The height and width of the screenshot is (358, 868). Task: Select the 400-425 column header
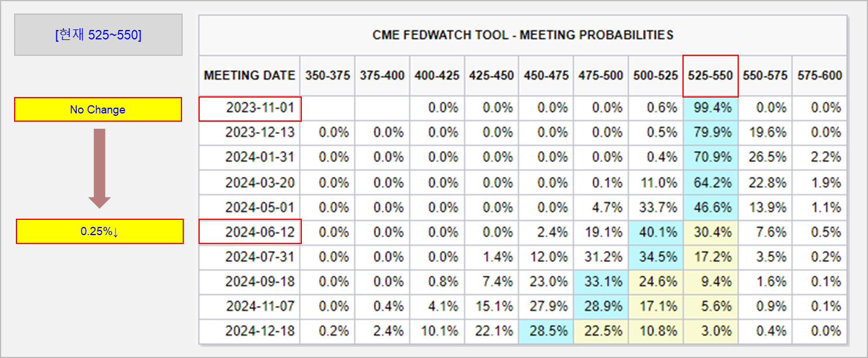(x=437, y=75)
